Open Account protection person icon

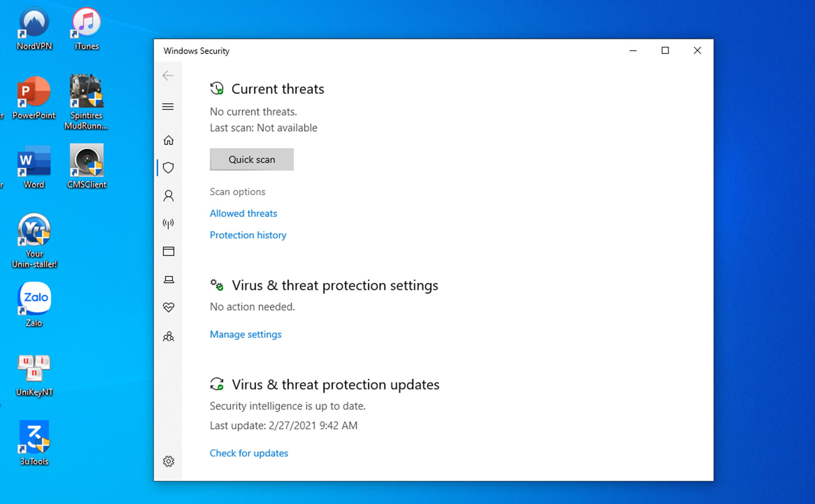pyautogui.click(x=168, y=196)
